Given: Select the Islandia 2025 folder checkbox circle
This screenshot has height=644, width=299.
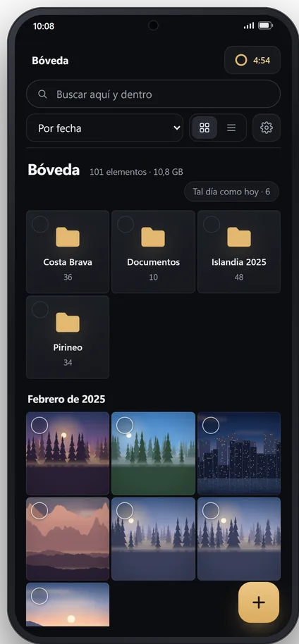Looking at the screenshot, I should [x=211, y=224].
